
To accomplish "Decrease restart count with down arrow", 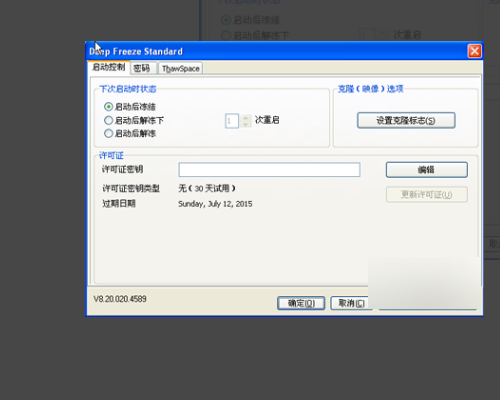I will [246, 124].
